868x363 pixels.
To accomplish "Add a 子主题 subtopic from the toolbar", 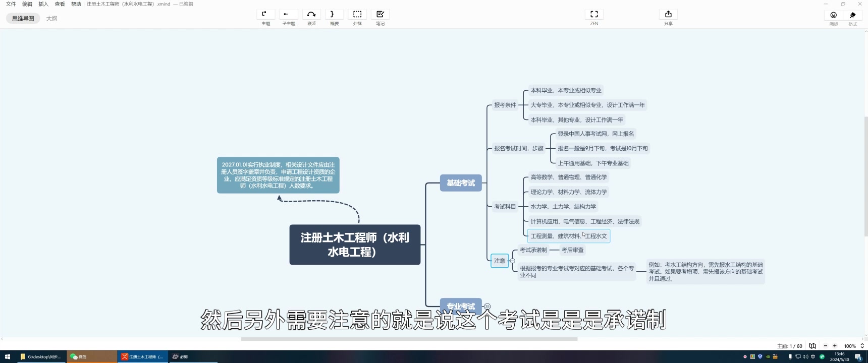I will pyautogui.click(x=289, y=14).
